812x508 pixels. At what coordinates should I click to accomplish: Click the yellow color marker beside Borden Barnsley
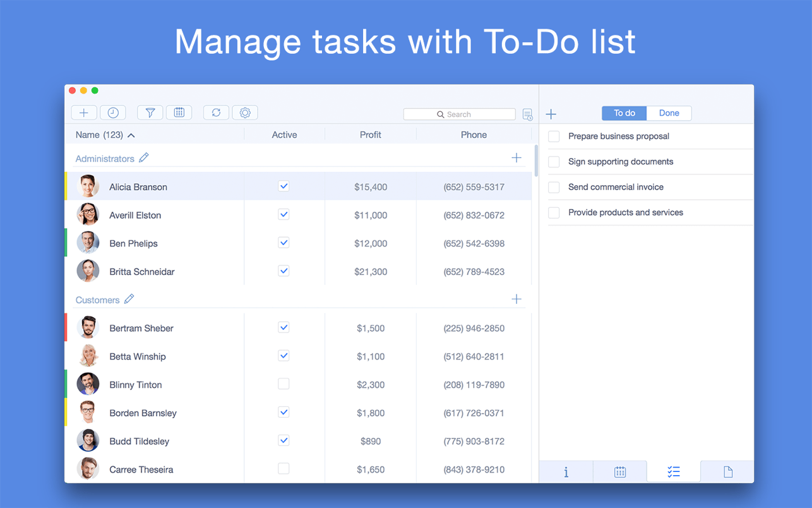point(66,412)
